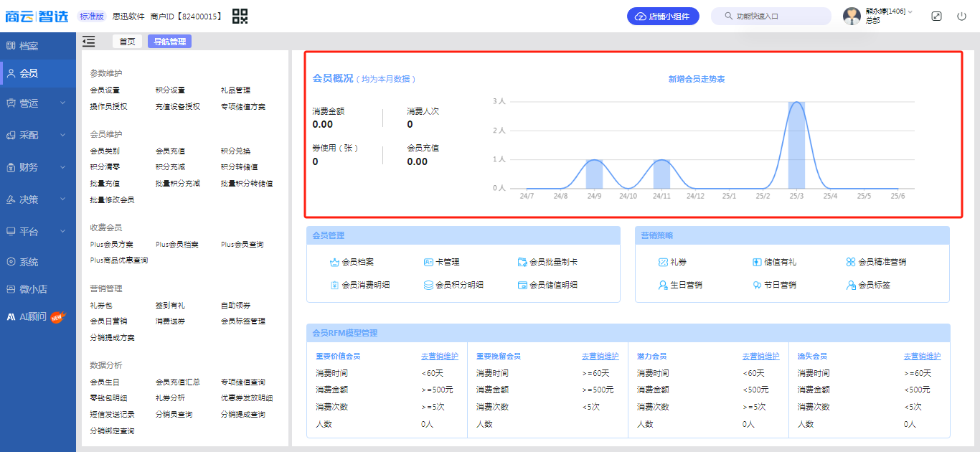
Task: Open 生日营销 shortcut
Action: click(680, 285)
